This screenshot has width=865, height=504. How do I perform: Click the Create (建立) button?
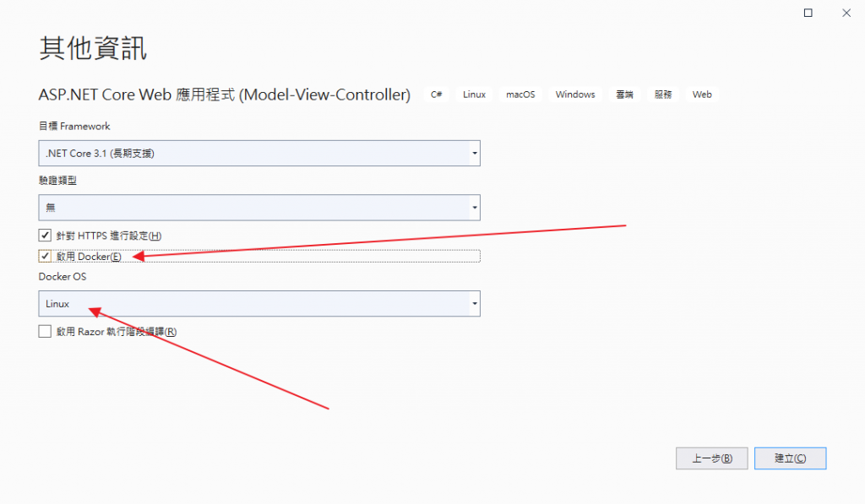coord(790,458)
